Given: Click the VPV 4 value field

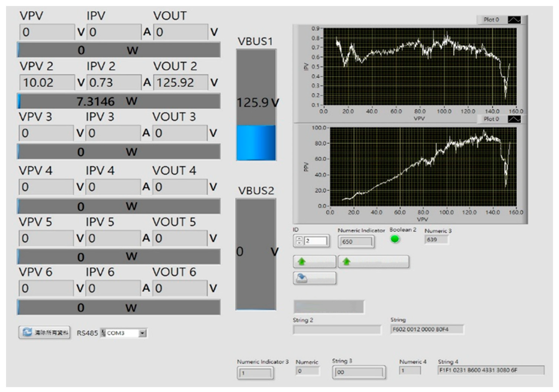Looking at the screenshot, I should [x=46, y=187].
